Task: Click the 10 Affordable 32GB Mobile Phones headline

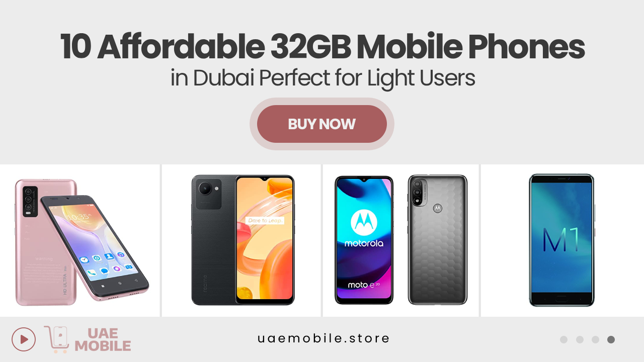Action: (x=323, y=47)
